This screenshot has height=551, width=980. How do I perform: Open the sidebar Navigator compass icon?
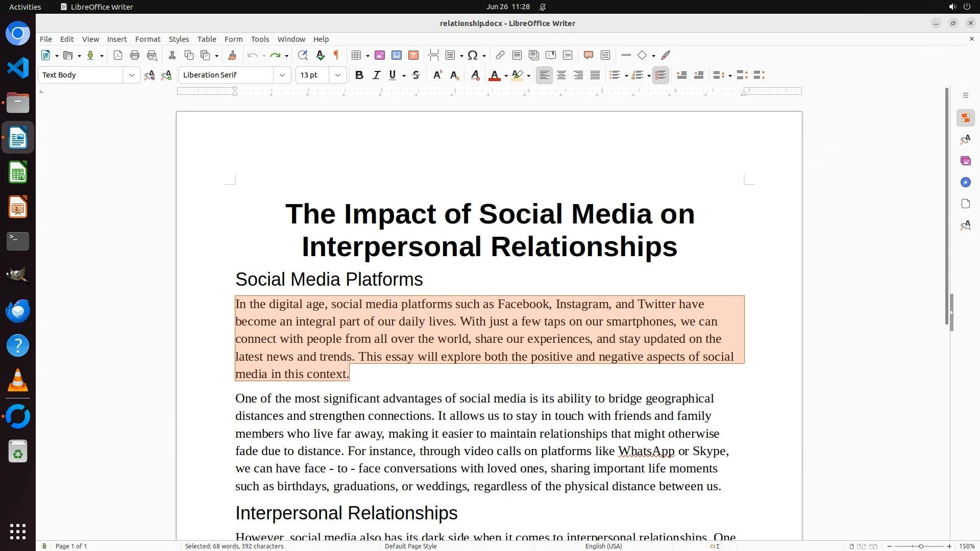click(965, 183)
